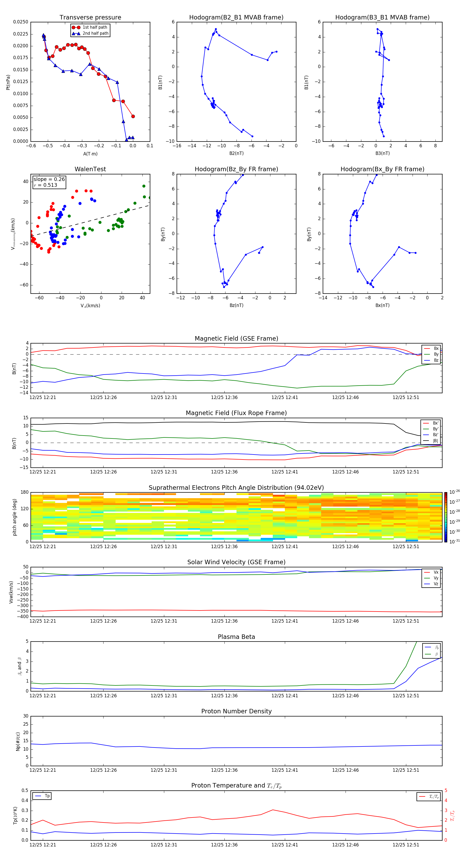Screen dimensions: 473x868
Task: Click the 'Bx(nT)' x-axis label
Action: coord(382,305)
